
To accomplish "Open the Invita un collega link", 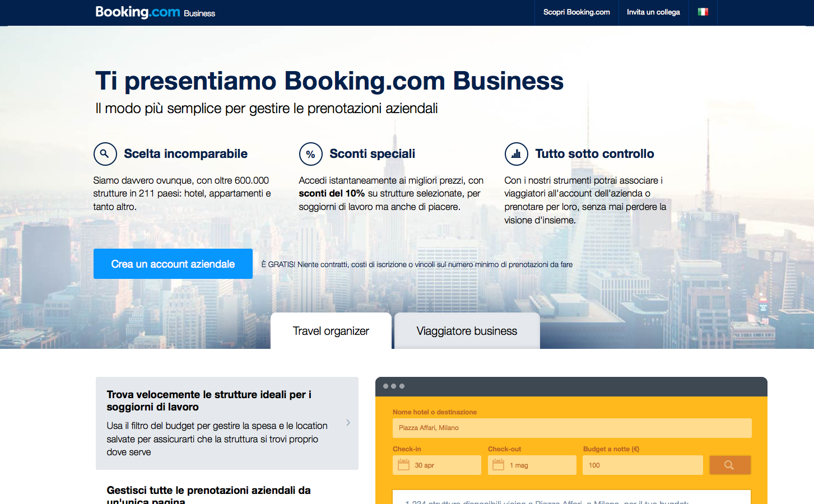I will tap(653, 12).
